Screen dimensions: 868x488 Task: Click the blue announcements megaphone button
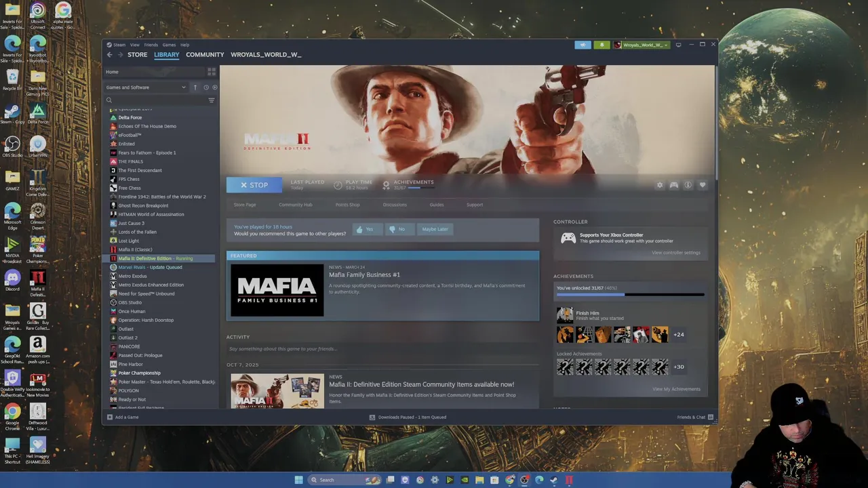click(583, 45)
